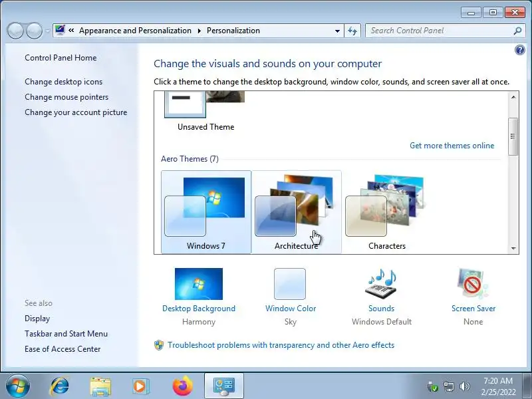Click the shield icon beside Troubleshoot link

tap(159, 345)
